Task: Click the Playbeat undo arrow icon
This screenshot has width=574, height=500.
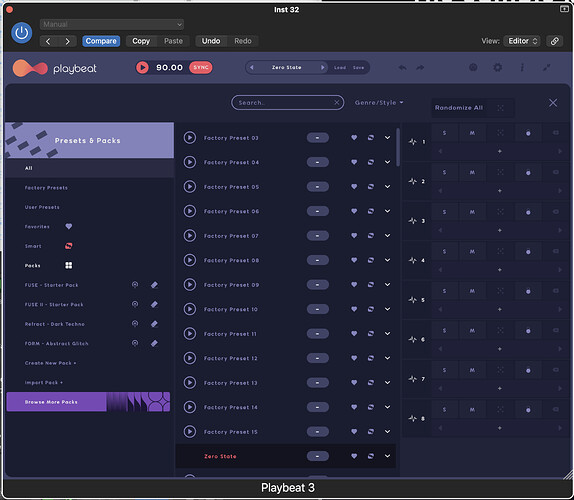Action: 402,67
